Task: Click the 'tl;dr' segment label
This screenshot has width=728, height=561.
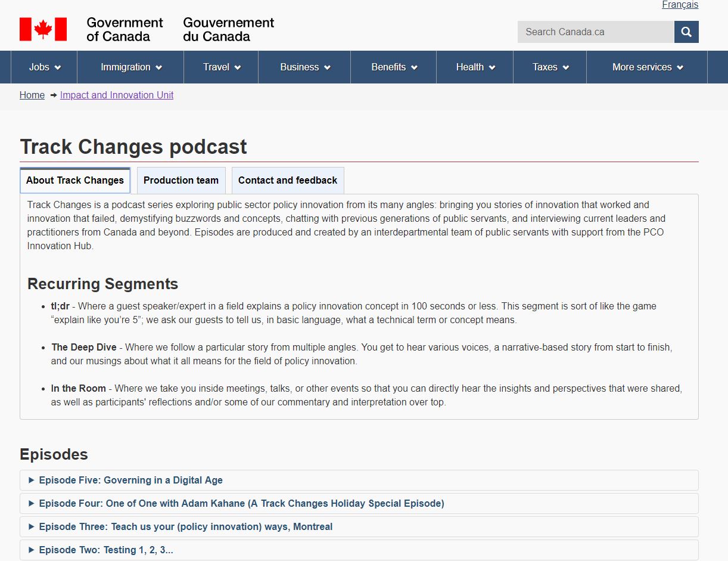Action: coord(60,306)
